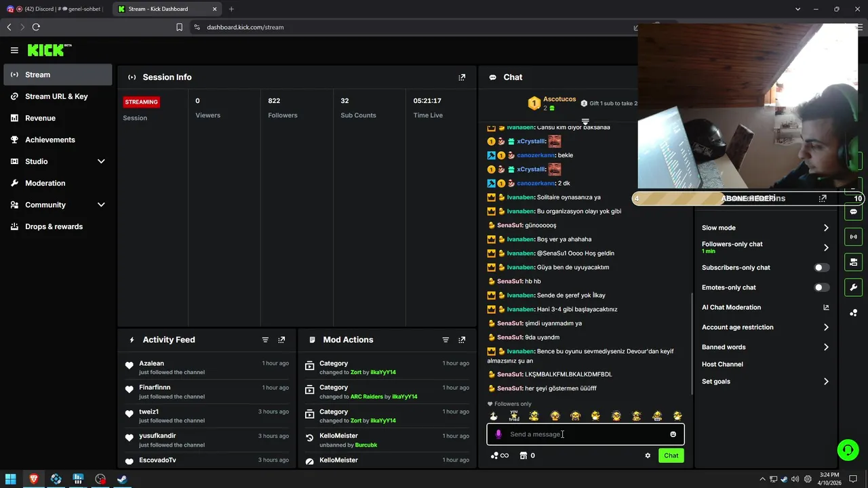Filter the Activity Feed entries

265,340
